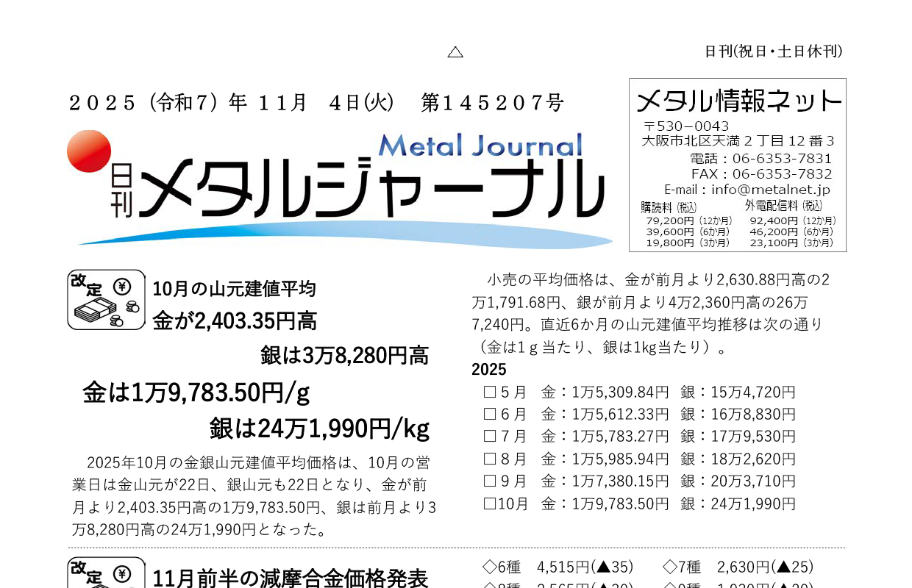Open the 2025 list heading above the monthly prices
Image resolution: width=912 pixels, height=588 pixels.
[x=488, y=370]
